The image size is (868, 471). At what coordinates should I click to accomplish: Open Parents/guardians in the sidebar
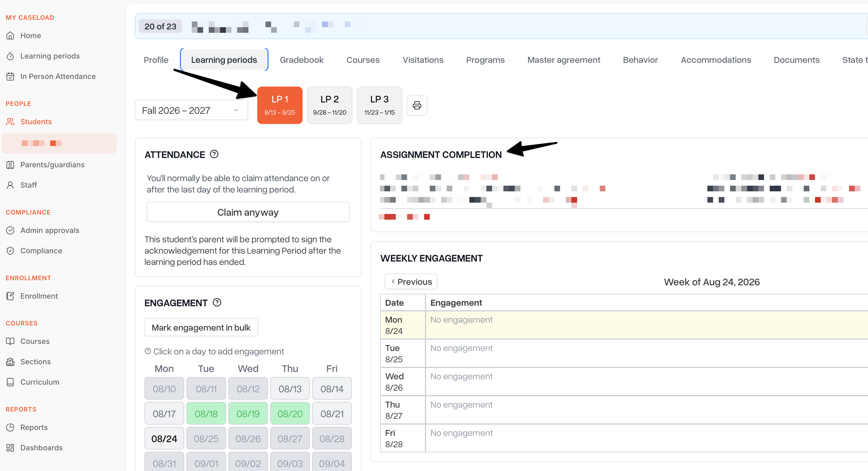click(x=52, y=165)
